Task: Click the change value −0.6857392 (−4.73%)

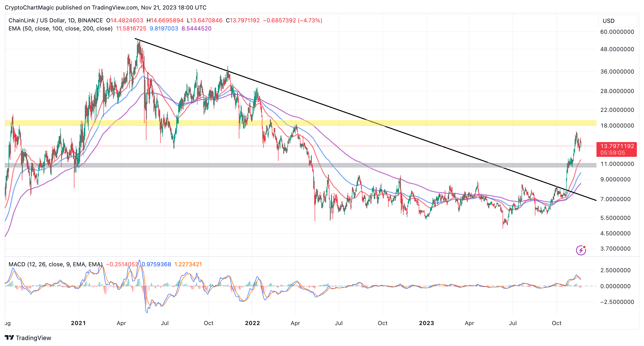Action: [293, 20]
